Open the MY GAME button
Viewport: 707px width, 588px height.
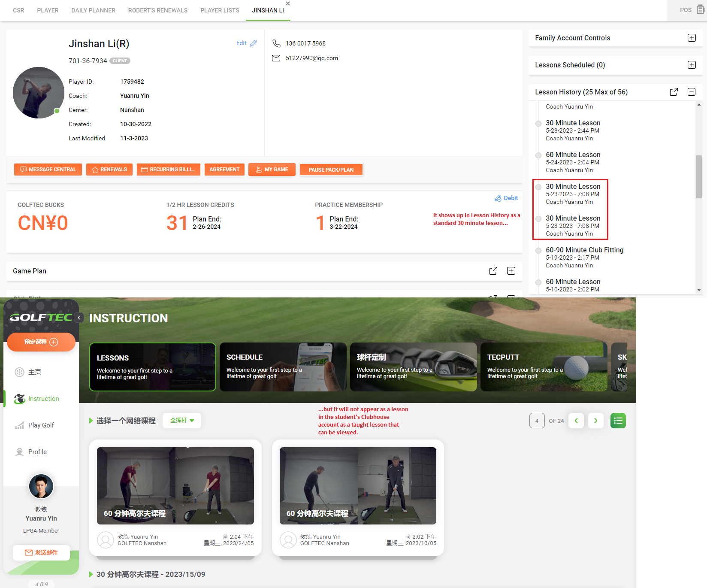pos(272,170)
